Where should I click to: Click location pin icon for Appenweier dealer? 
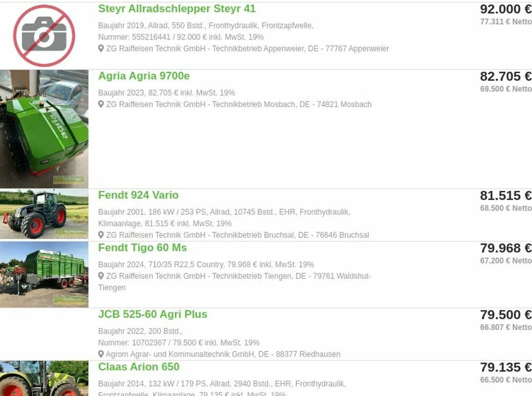[101, 48]
